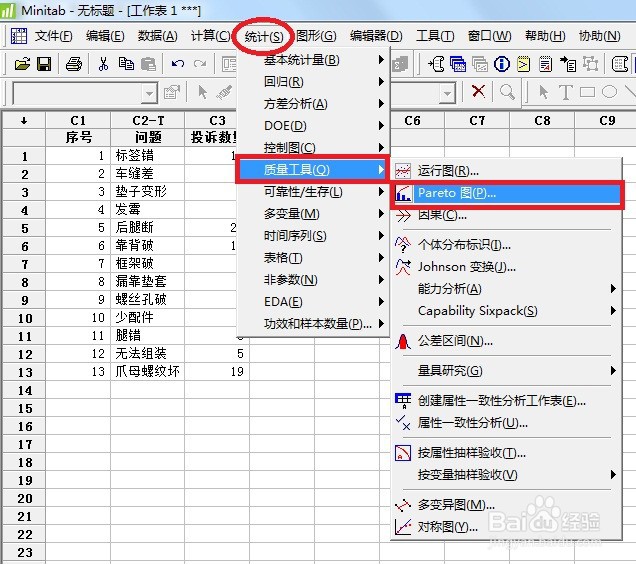Click cell containing 爪母螺纹坏
Image resolution: width=636 pixels, height=564 pixels.
click(x=148, y=372)
